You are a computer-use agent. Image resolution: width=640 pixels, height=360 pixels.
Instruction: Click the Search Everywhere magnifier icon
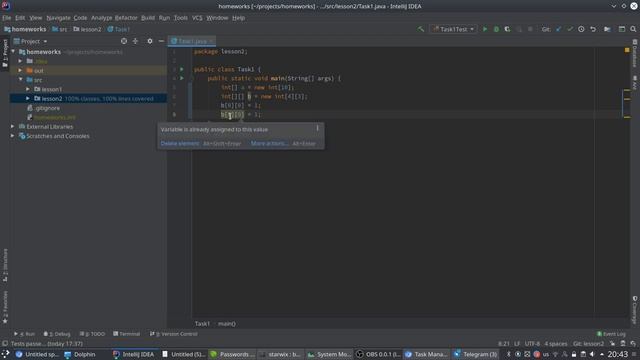point(633,29)
